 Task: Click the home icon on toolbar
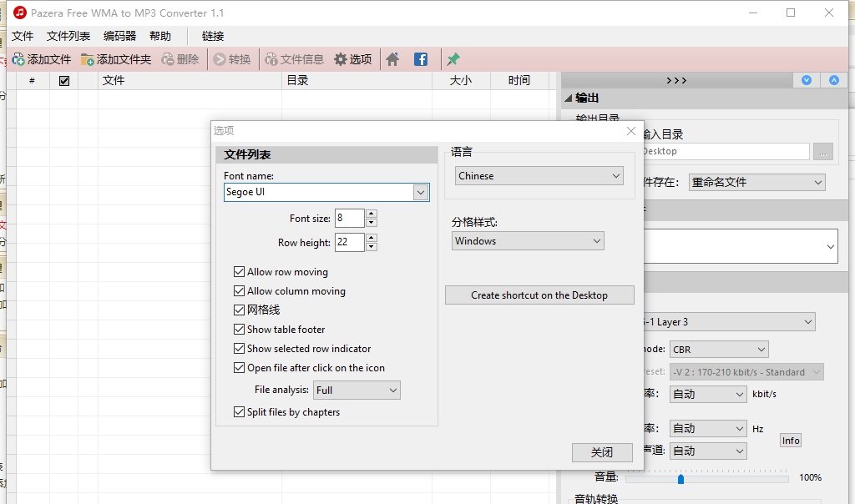[392, 58]
